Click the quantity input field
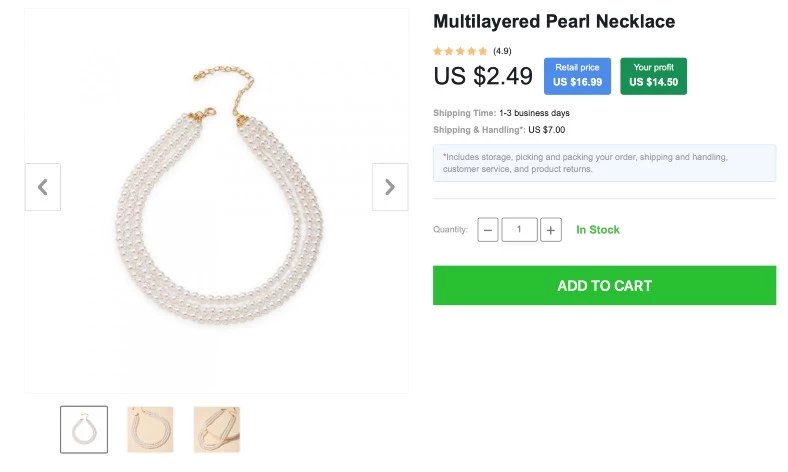The height and width of the screenshot is (472, 788). point(519,230)
